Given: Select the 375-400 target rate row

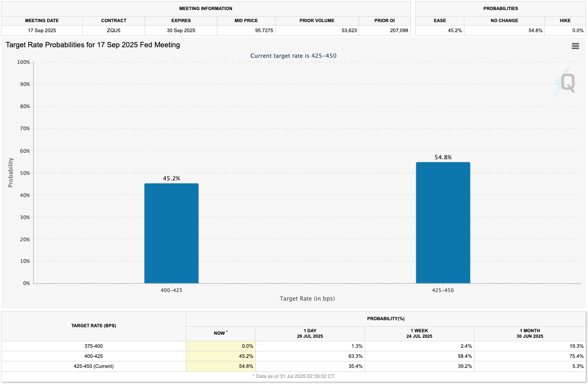Looking at the screenshot, I should 94,346.
